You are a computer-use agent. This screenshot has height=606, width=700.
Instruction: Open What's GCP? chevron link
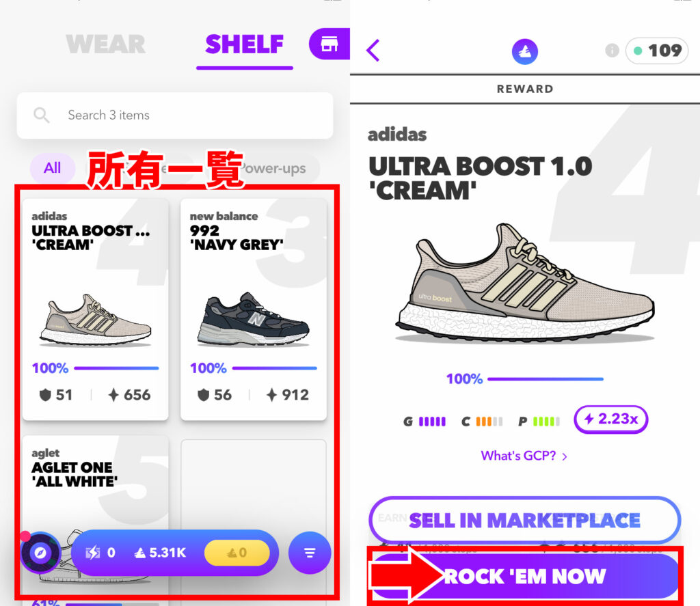(x=524, y=456)
